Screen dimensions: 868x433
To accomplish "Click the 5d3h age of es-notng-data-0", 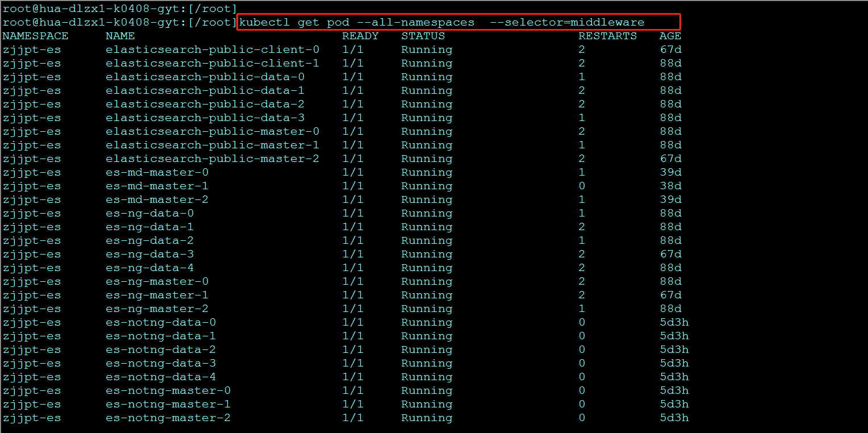I will pyautogui.click(x=674, y=322).
